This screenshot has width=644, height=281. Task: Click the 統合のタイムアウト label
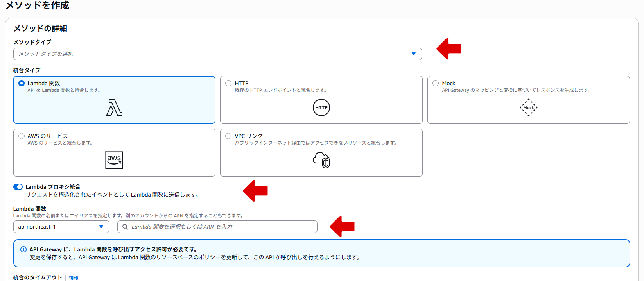38,277
